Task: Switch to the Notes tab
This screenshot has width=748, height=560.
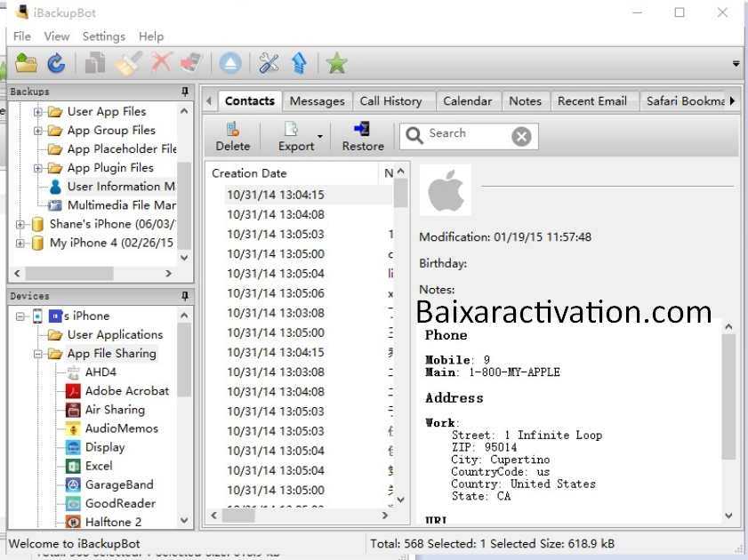Action: tap(526, 101)
